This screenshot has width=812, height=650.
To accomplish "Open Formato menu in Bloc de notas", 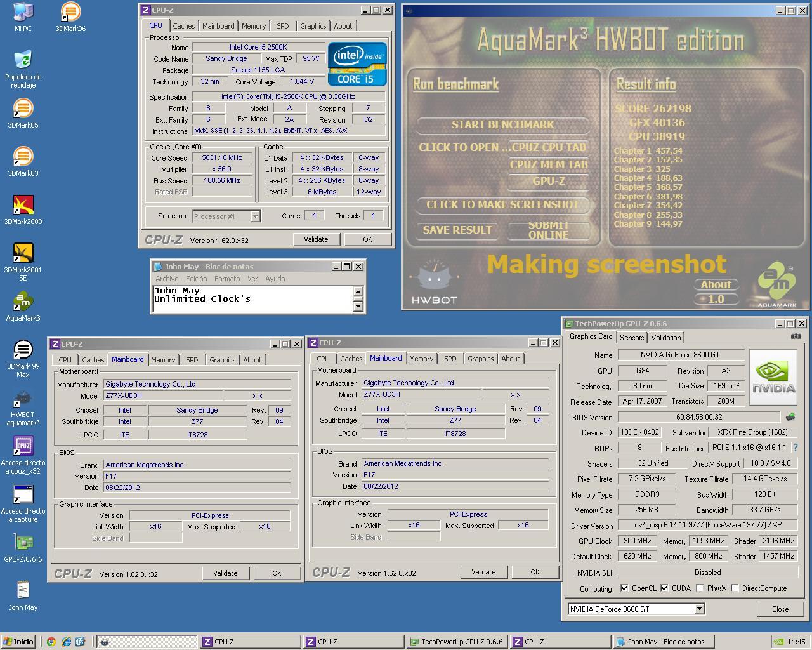I will click(227, 279).
